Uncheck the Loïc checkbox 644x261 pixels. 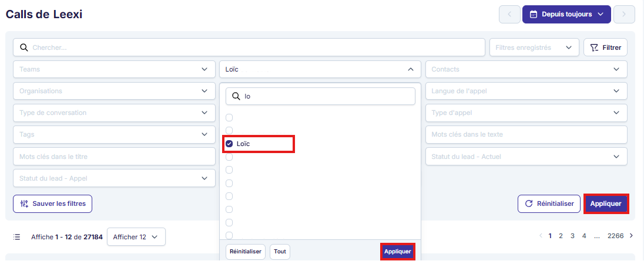click(x=229, y=144)
